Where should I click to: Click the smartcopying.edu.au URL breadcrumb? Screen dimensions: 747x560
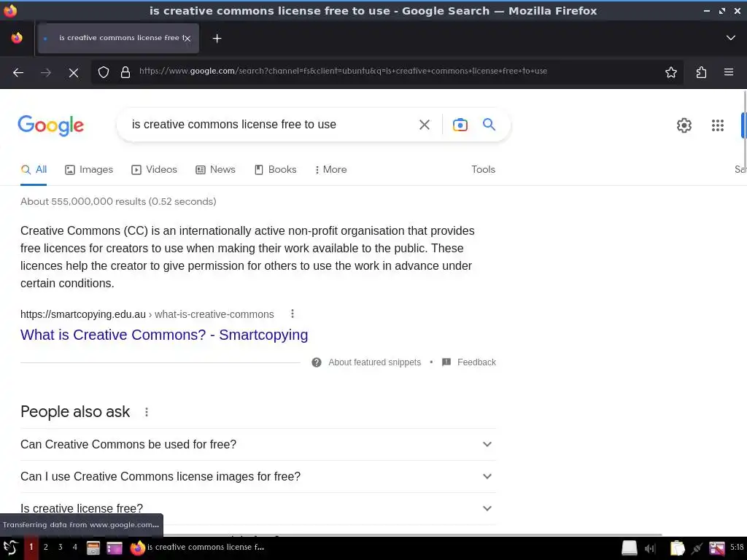tap(147, 314)
